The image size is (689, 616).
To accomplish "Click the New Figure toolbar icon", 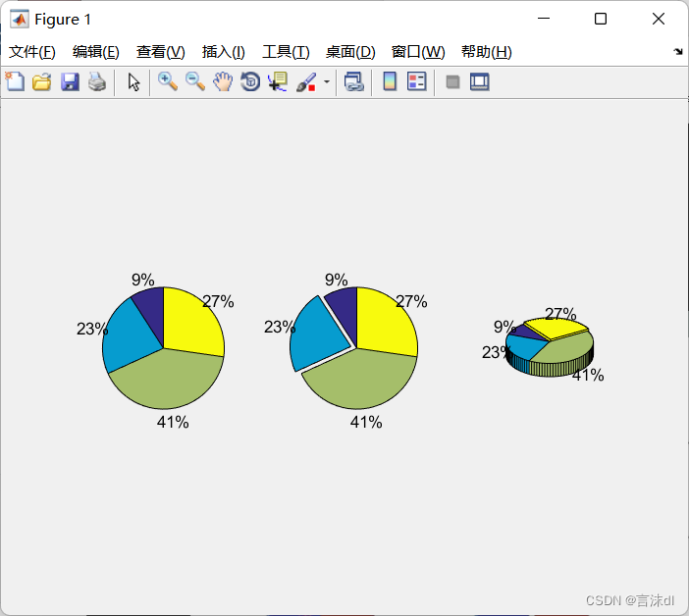I will 15,82.
